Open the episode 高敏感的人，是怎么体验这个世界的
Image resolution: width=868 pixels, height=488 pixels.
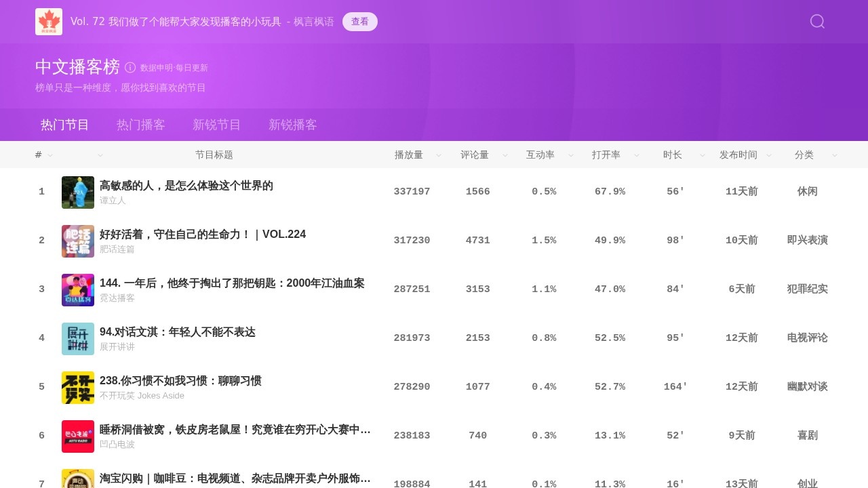(185, 185)
